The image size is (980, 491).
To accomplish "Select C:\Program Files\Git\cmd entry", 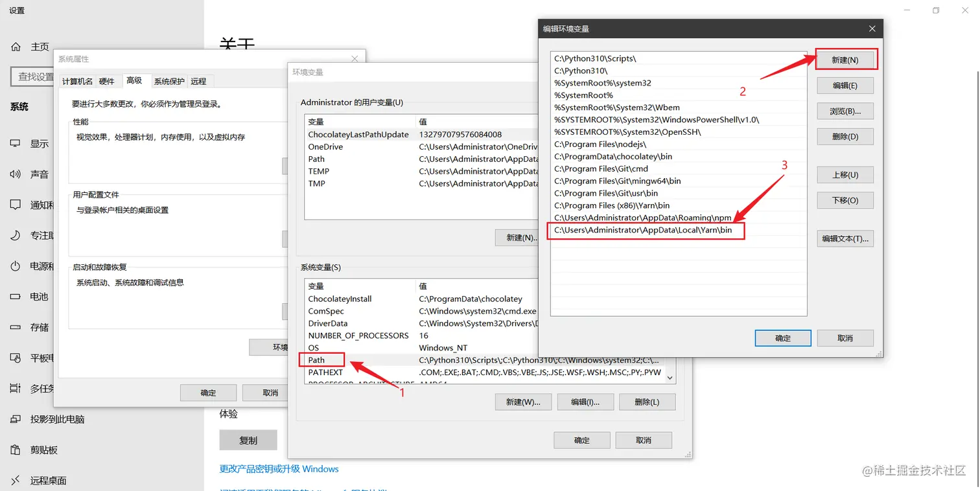I will tap(679, 169).
